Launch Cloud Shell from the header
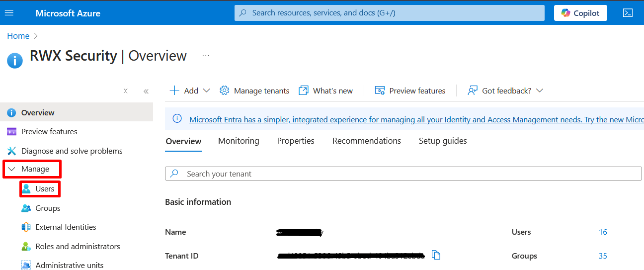Screen dimensions: 644x270 [628, 13]
